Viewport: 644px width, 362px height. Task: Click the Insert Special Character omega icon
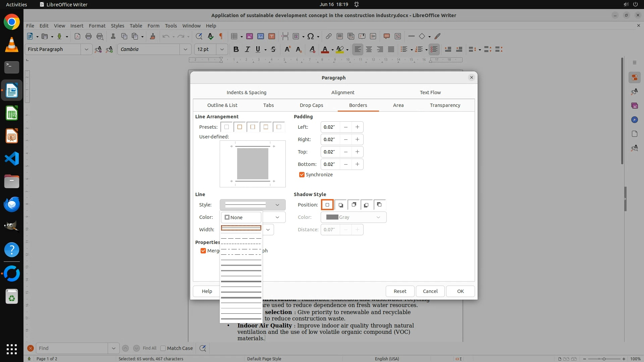click(x=311, y=36)
